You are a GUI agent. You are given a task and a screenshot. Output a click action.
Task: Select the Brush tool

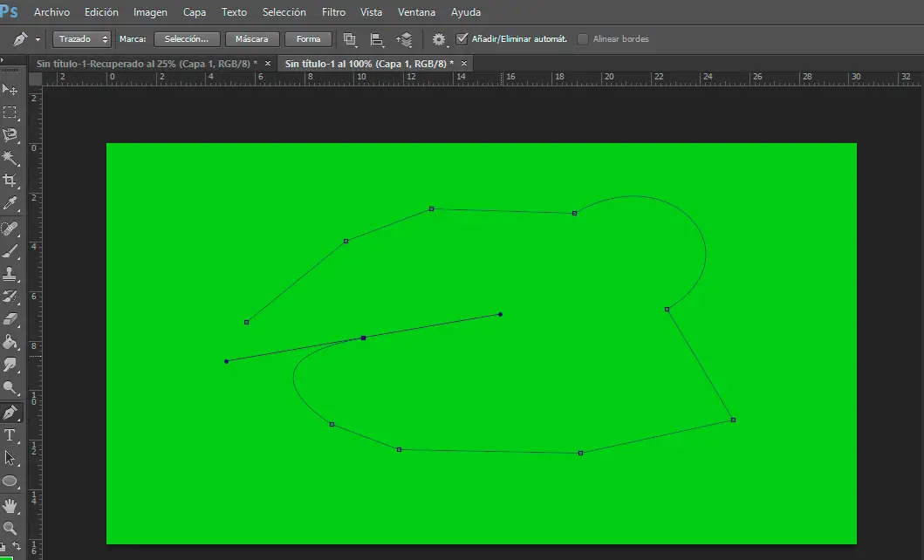click(x=10, y=251)
